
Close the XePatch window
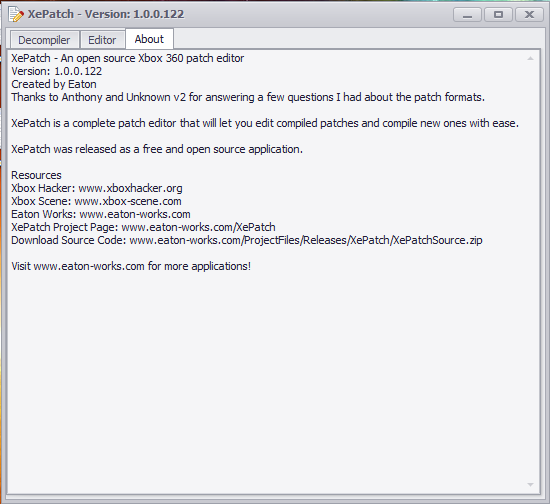point(529,15)
